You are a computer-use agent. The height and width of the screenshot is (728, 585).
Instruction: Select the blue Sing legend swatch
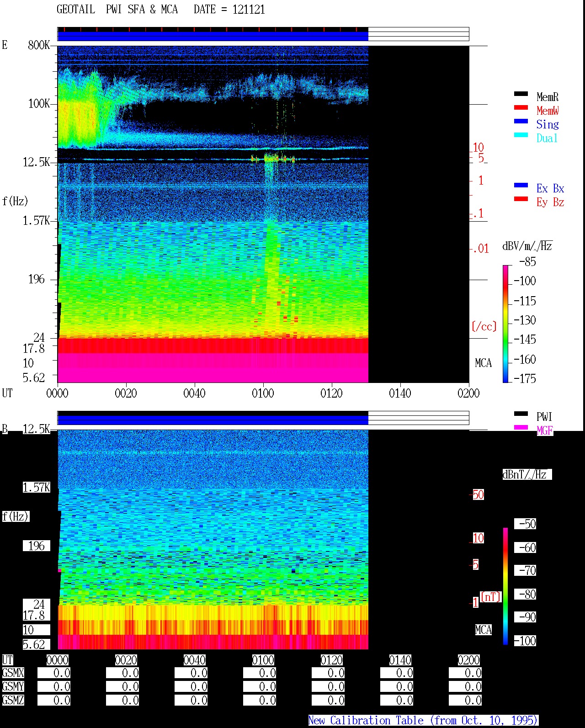[521, 121]
